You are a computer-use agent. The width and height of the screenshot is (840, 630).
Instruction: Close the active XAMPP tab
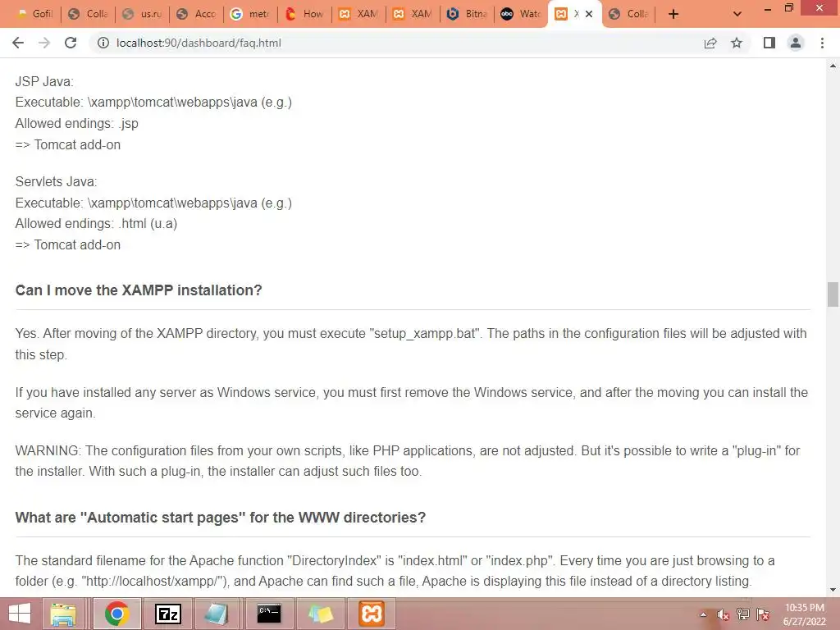point(589,14)
